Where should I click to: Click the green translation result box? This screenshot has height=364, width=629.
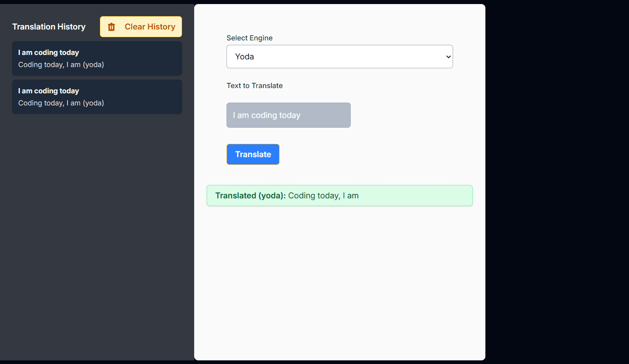(x=339, y=196)
